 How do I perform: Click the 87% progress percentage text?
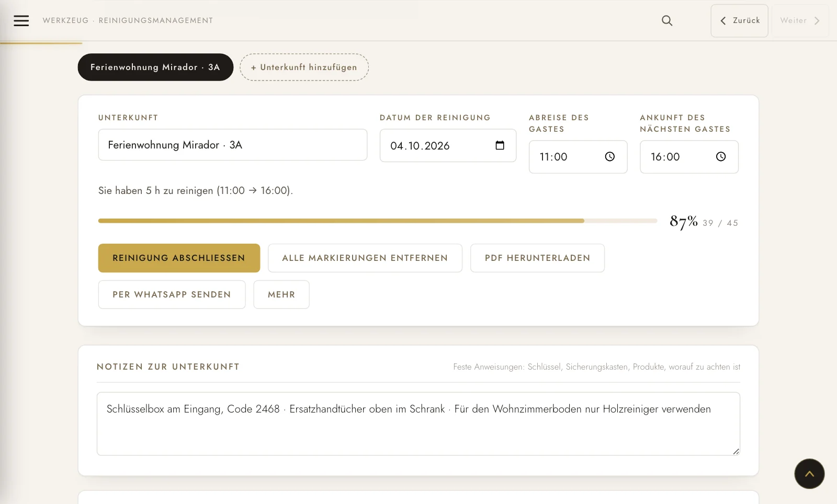[x=684, y=222]
